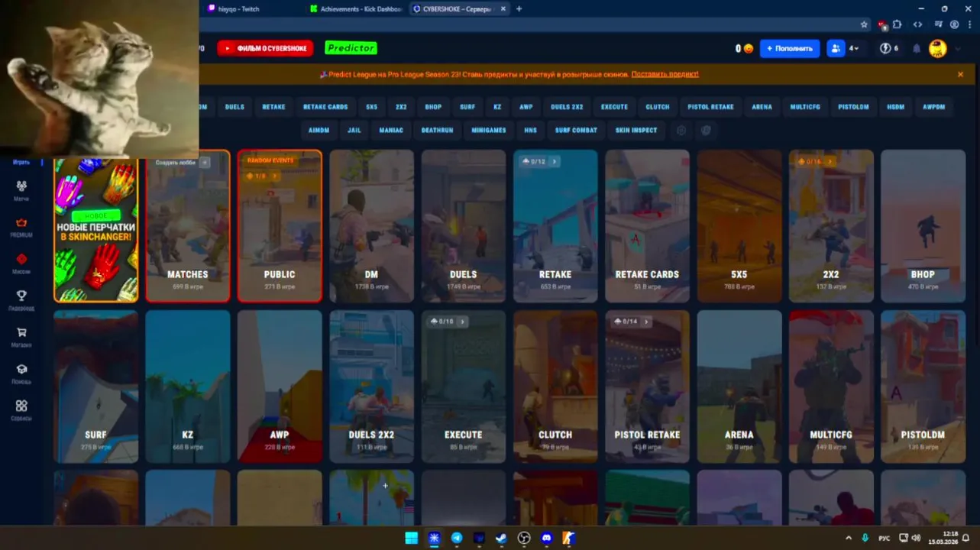Expand the 0/12 arrow on RETAKE card

[555, 161]
